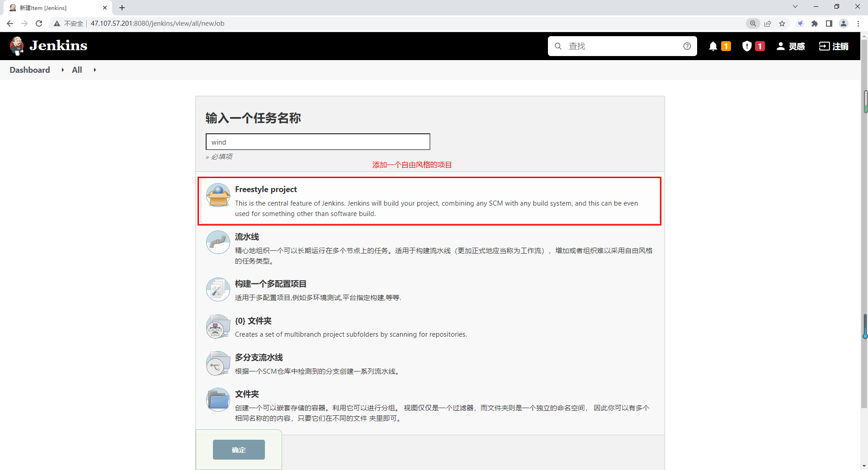
Task: Open the tab search chevron
Action: tap(795, 6)
